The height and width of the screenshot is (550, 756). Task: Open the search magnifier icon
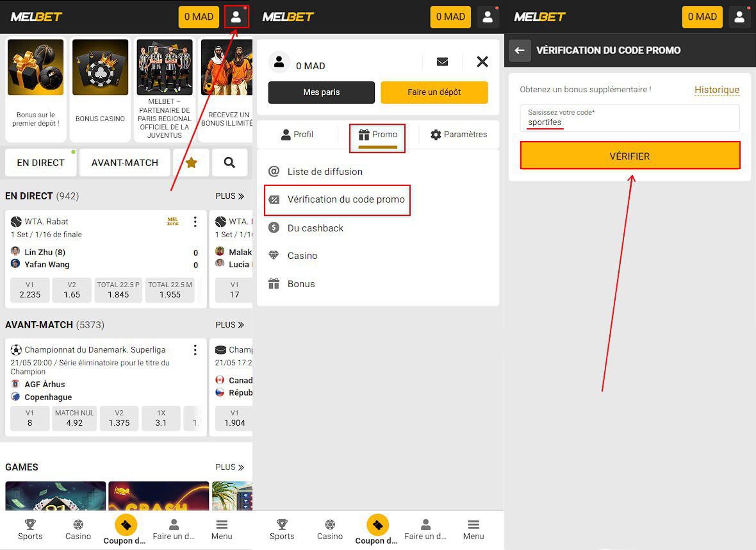coord(229,163)
